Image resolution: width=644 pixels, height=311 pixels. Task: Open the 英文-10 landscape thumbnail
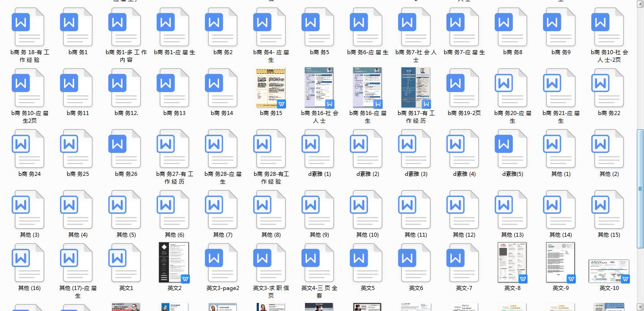609,271
